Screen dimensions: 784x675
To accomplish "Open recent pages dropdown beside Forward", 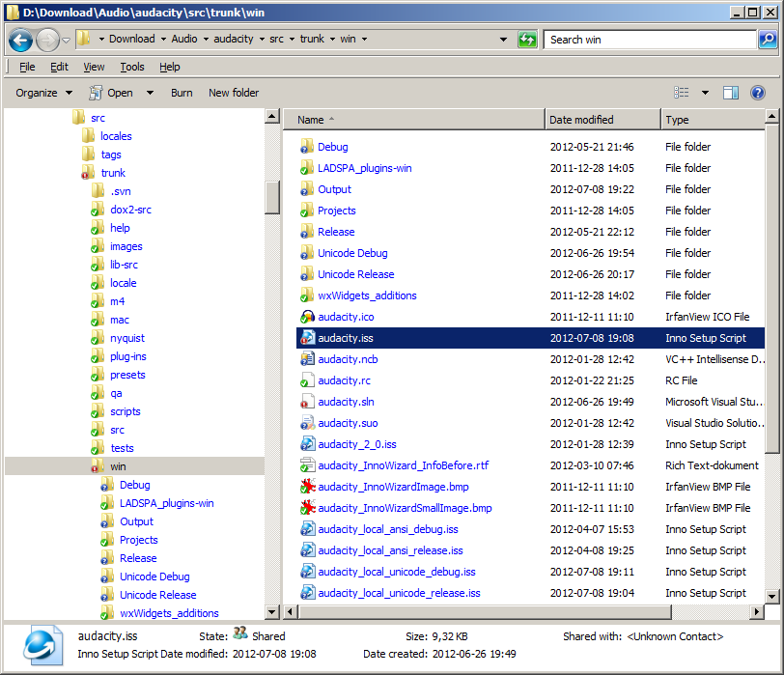I will (66, 40).
